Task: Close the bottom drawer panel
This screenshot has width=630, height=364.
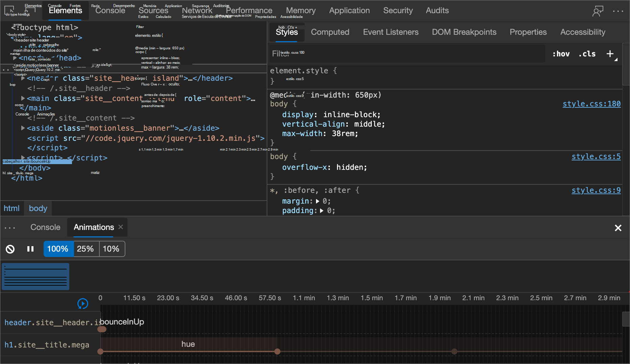Action: (618, 228)
